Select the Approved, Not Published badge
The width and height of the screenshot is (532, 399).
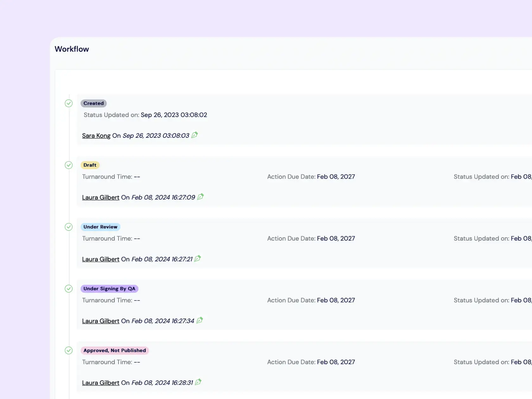[115, 350]
